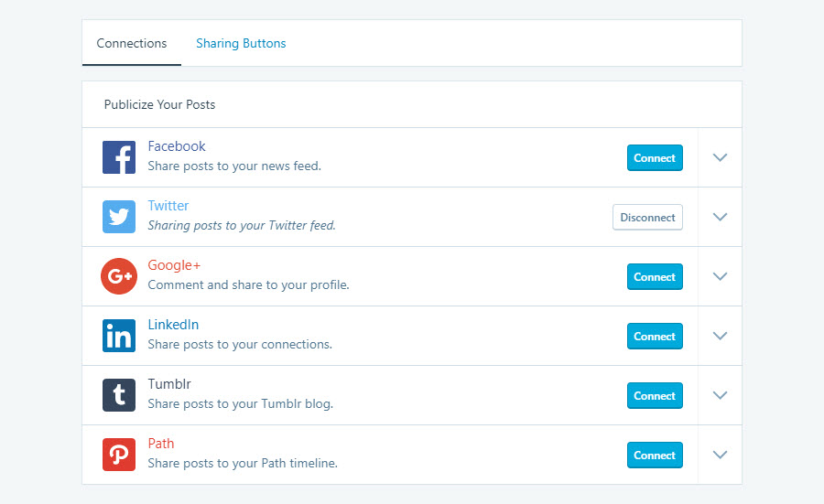Expand the Facebook row chevron
This screenshot has width=824, height=504.
pos(720,157)
